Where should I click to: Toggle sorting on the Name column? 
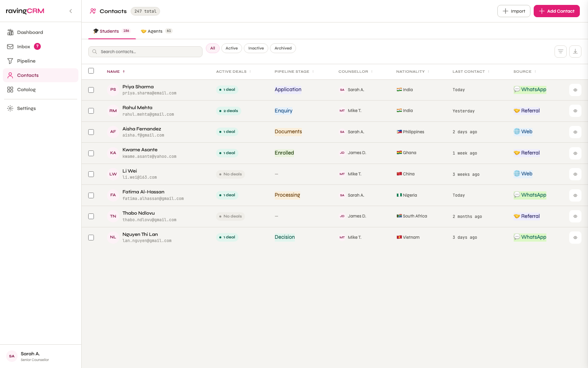pos(116,71)
